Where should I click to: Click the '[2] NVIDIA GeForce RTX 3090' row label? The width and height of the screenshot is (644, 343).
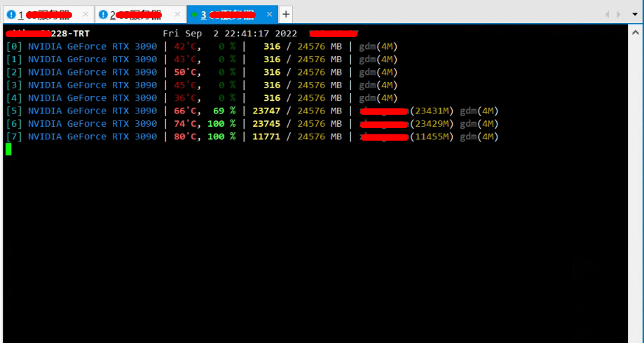click(x=81, y=72)
